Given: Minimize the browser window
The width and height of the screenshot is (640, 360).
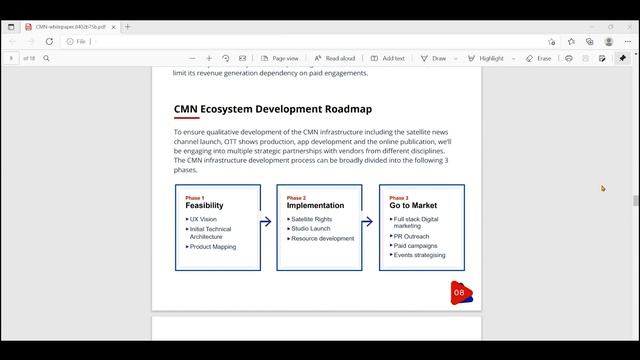Looking at the screenshot, I should [x=591, y=27].
